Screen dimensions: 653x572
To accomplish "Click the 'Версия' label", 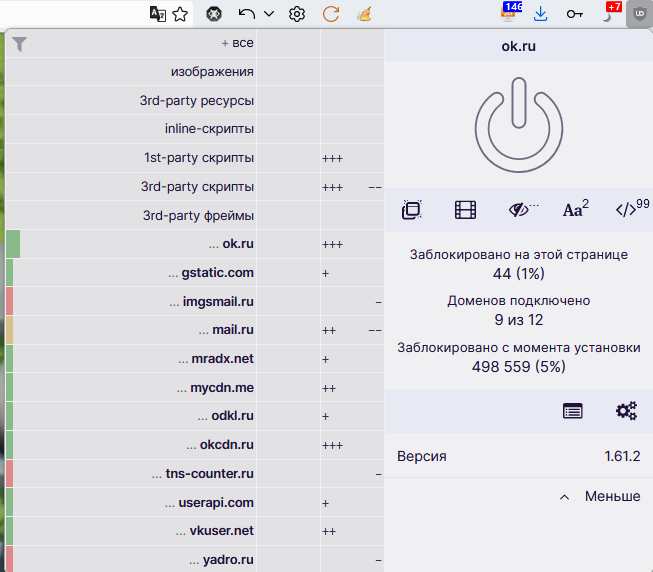I will [421, 456].
